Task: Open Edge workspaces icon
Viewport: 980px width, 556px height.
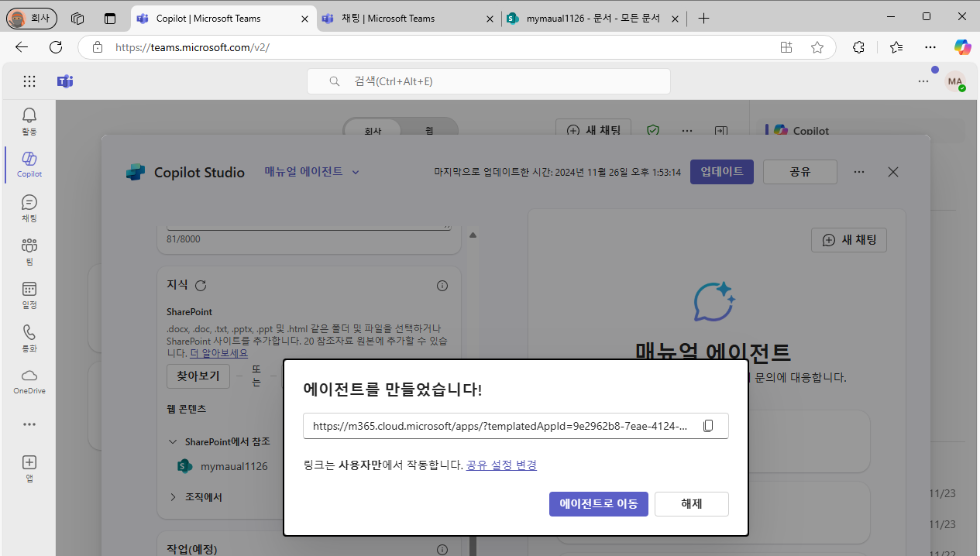Action: 77,18
